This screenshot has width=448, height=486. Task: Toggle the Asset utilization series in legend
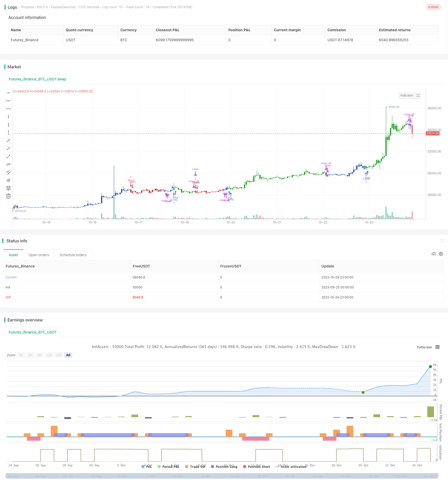click(x=291, y=467)
